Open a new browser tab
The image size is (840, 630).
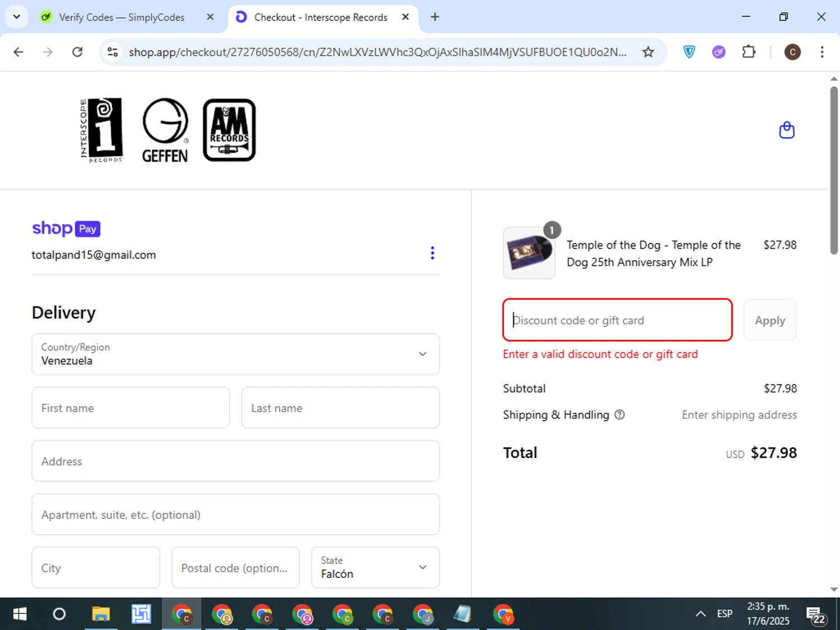[435, 17]
